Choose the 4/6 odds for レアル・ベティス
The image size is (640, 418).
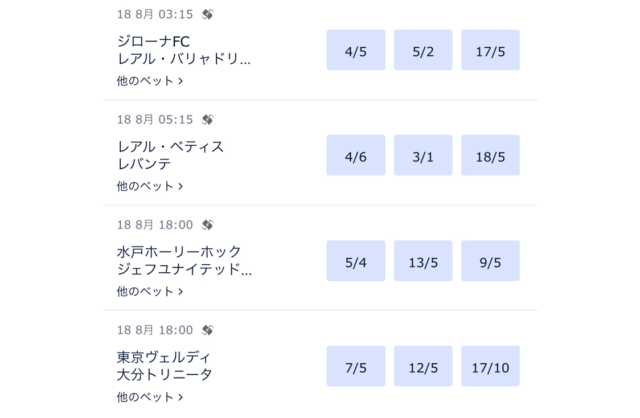click(x=356, y=155)
